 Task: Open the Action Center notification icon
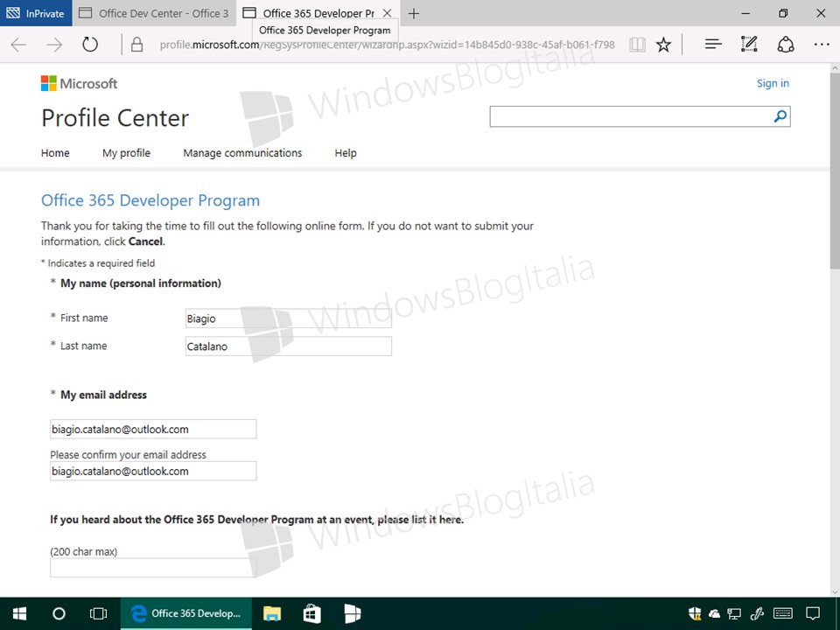pos(813,614)
